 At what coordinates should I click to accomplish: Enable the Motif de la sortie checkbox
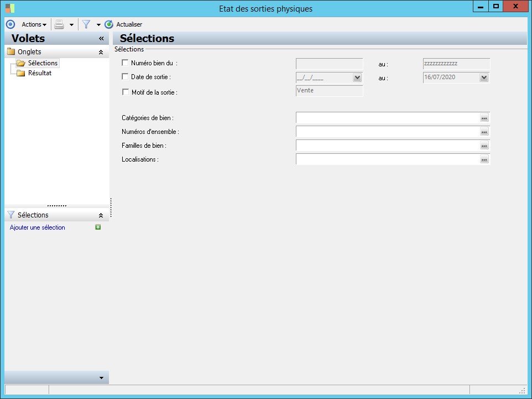point(126,92)
